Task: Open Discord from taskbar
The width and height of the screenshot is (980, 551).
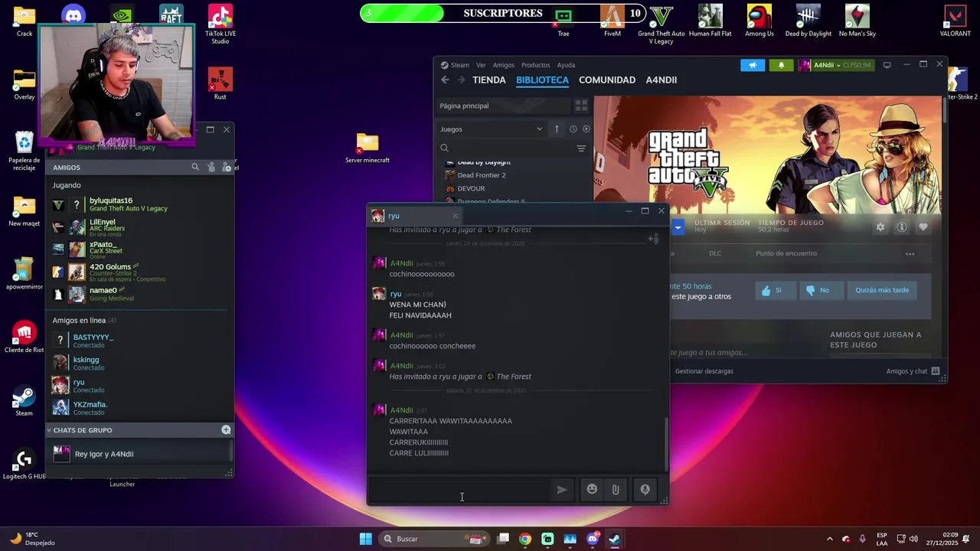Action: click(x=593, y=539)
